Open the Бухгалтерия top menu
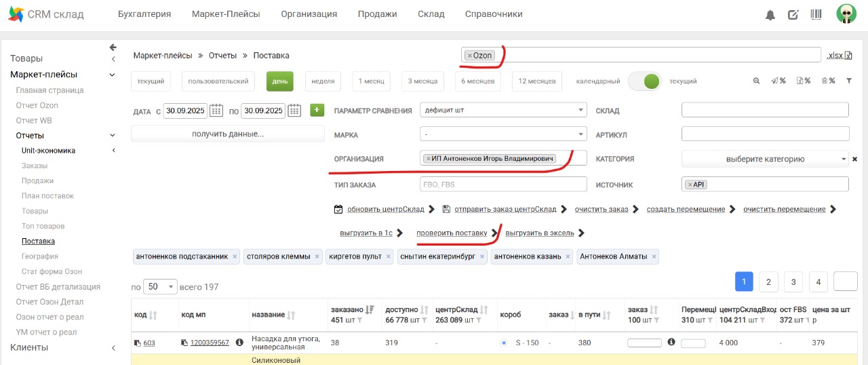This screenshot has width=868, height=365. 144,14
